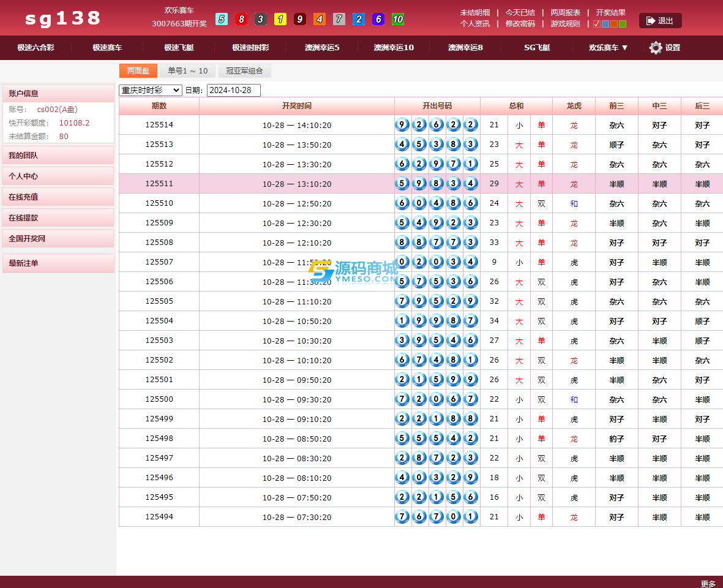Click red number 8 race ball in header
Screen dimensions: 723x588
241,19
